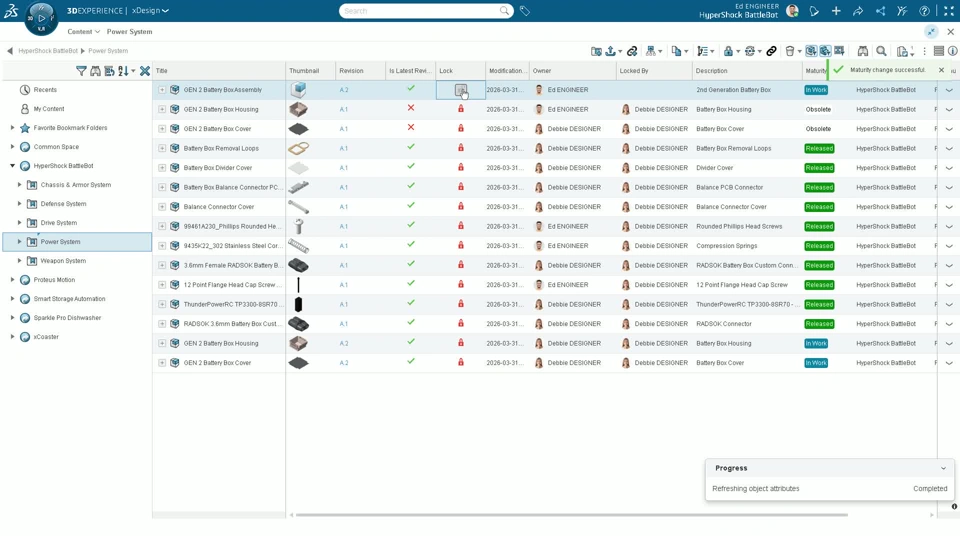Toggle the third display filter button
This screenshot has width=960, height=540.
click(839, 51)
